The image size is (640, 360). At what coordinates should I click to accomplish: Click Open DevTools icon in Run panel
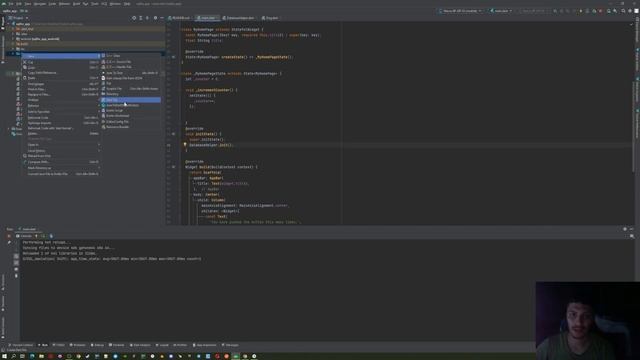click(51, 236)
